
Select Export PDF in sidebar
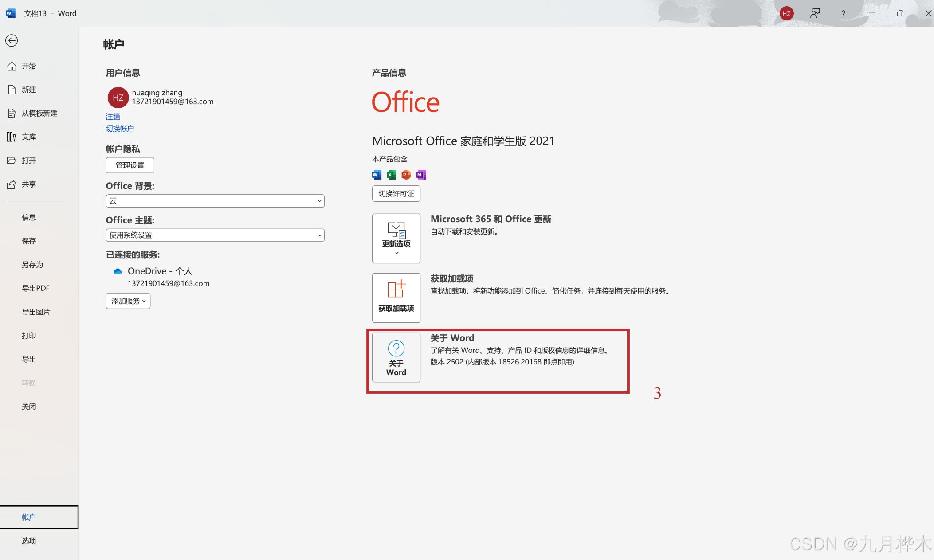(35, 288)
